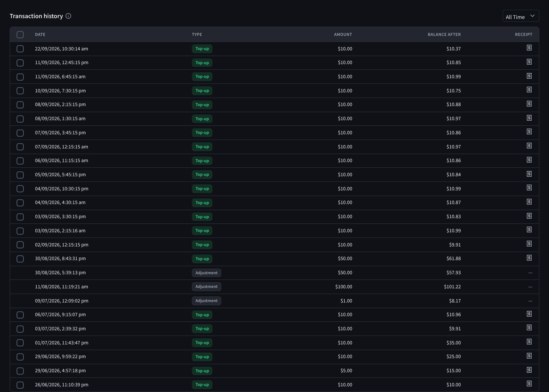This screenshot has width=549, height=392.
Task: Click the $101.22 balance cell
Action: pyautogui.click(x=452, y=287)
